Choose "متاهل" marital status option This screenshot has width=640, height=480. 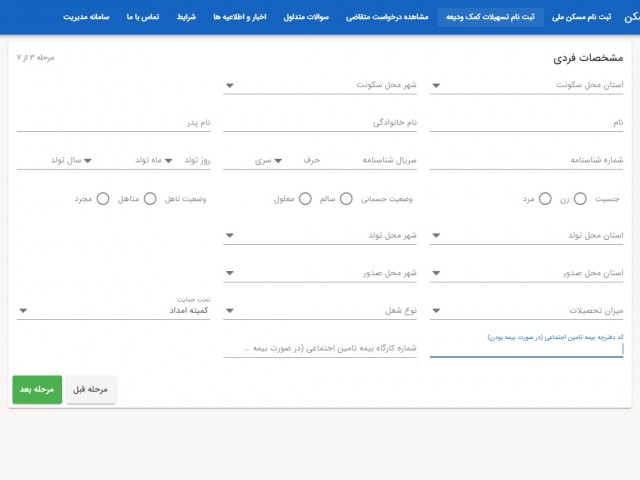(150, 199)
